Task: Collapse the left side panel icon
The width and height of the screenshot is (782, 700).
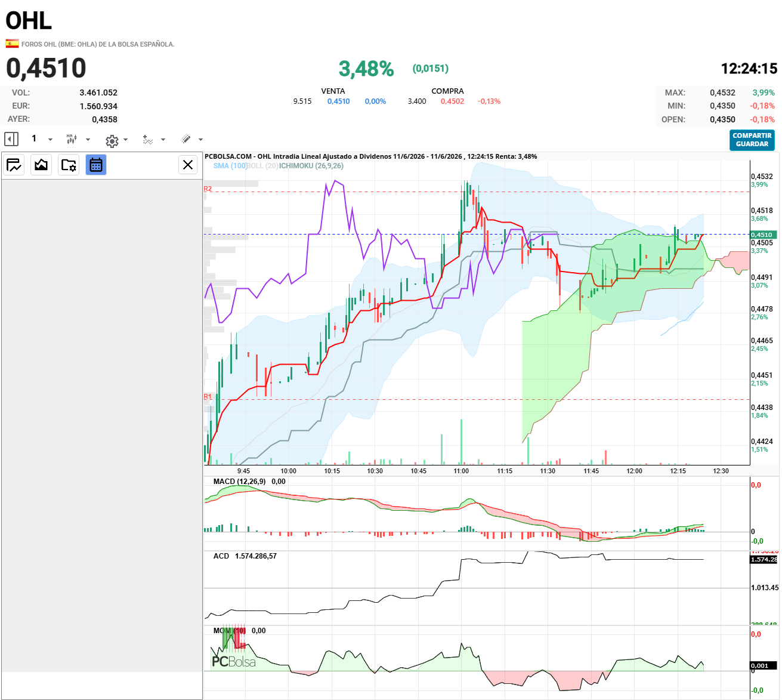Action: click(11, 139)
